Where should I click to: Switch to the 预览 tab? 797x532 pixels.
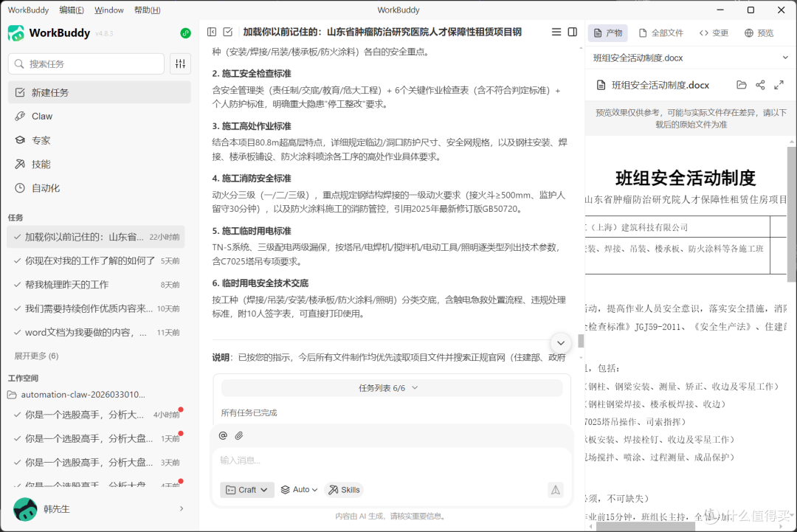(x=759, y=33)
